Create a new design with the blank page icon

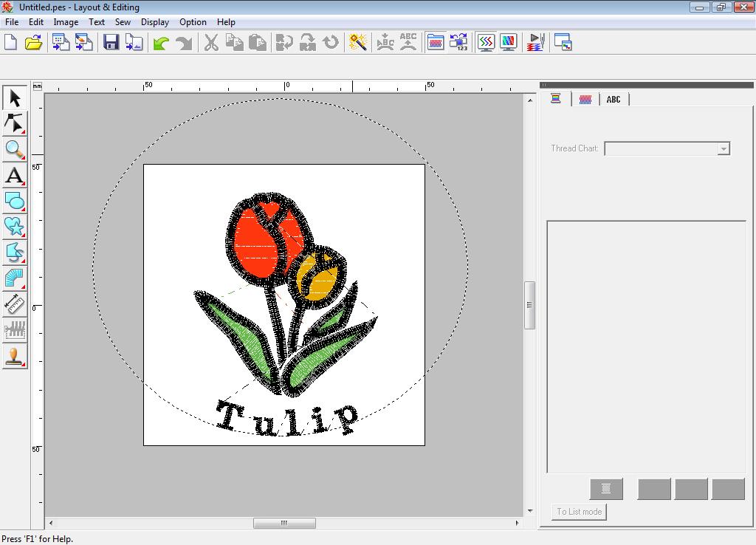10,42
